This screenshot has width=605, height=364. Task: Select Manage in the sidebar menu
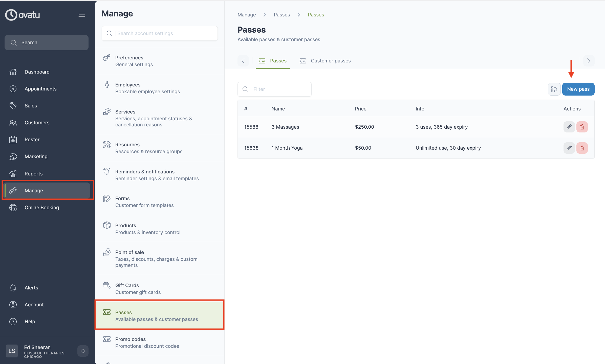(x=34, y=191)
